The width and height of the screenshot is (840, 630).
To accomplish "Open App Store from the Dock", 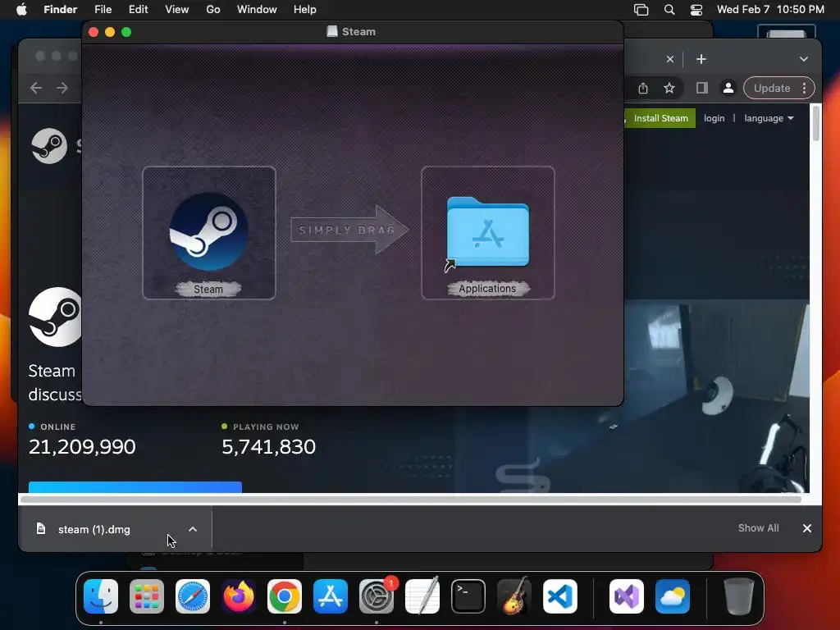I will 331,596.
